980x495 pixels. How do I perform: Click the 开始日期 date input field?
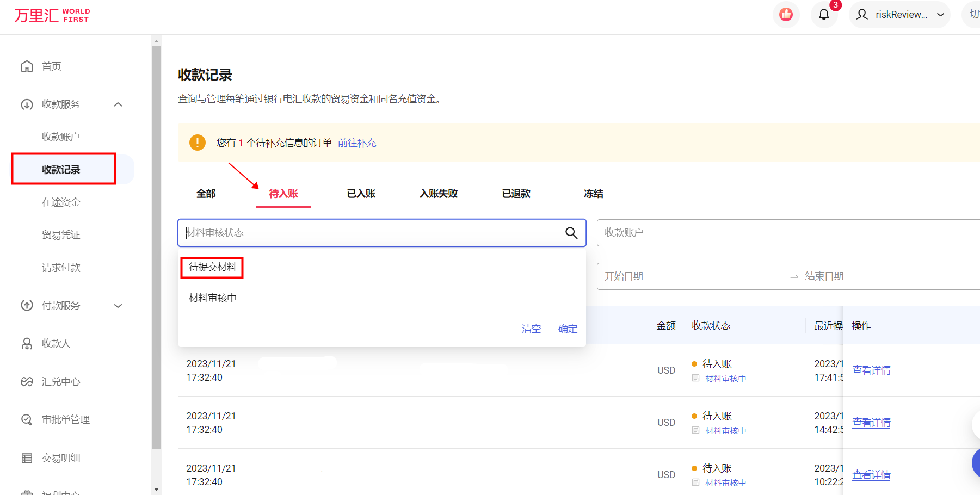pyautogui.click(x=653, y=276)
